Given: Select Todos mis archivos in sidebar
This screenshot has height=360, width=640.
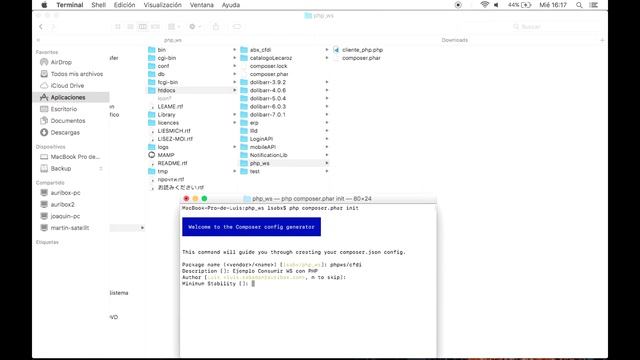Looking at the screenshot, I should 77,74.
